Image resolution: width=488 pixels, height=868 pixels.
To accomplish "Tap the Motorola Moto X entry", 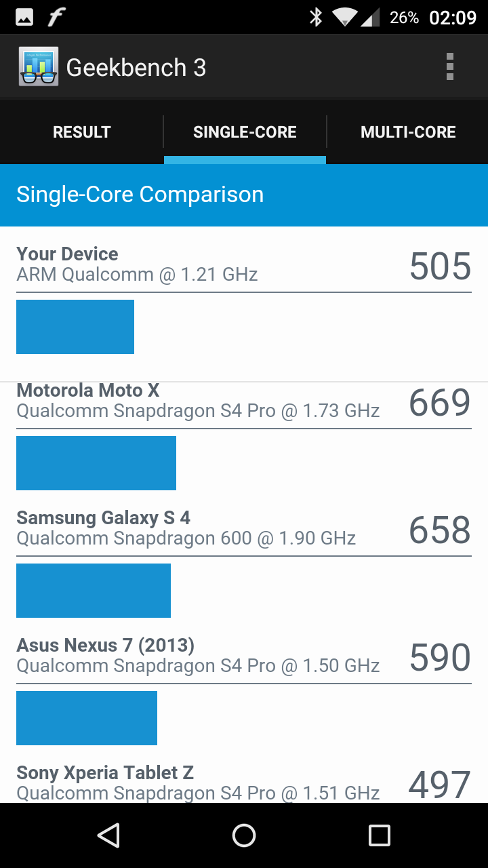I will click(198, 401).
